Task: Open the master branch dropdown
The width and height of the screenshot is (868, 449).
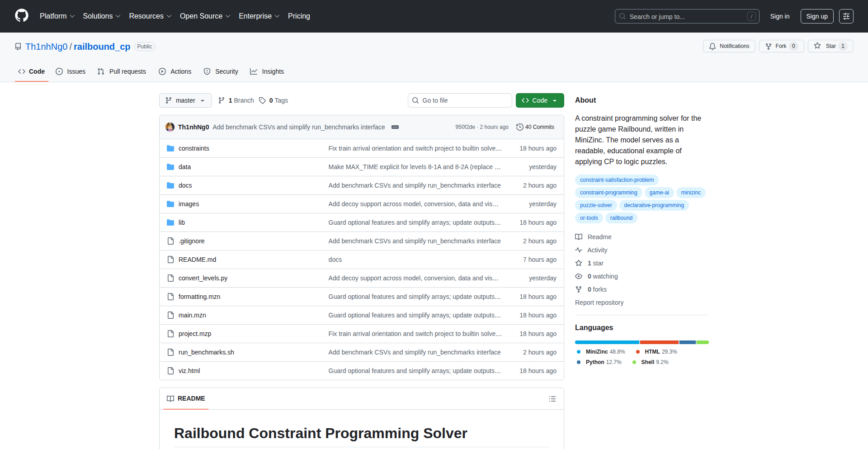Action: 185,100
